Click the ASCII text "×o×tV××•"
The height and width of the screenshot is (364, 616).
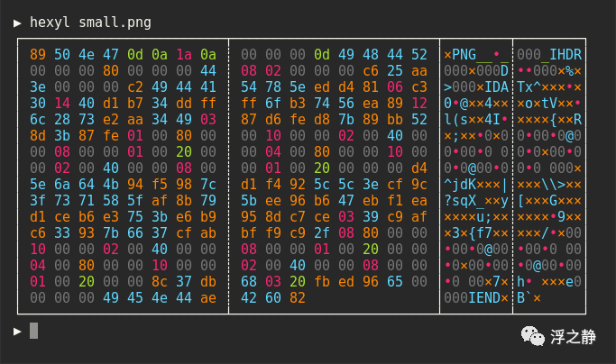(549, 104)
